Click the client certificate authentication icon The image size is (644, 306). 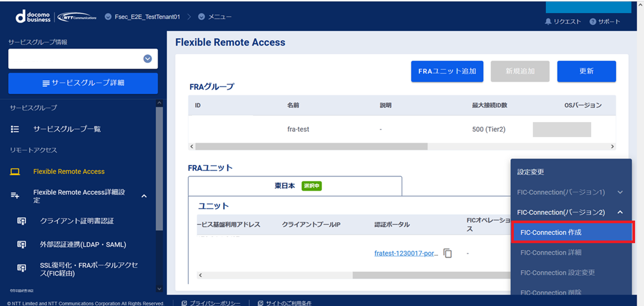(22, 221)
